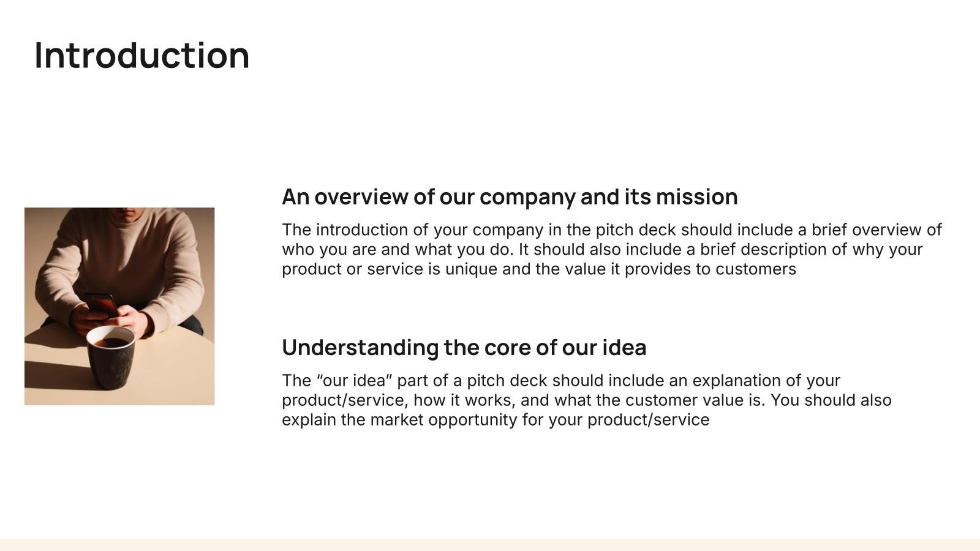Click the word "mission" in the first heading
Screen dimensions: 980x551
[x=696, y=197]
